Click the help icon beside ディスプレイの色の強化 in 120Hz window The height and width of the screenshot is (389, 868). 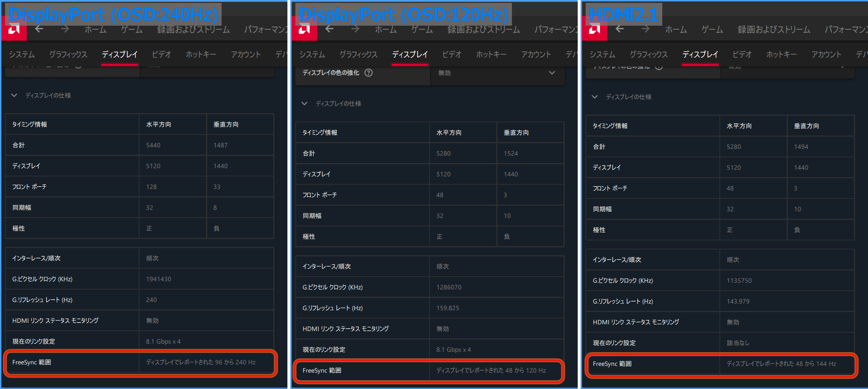tap(368, 73)
